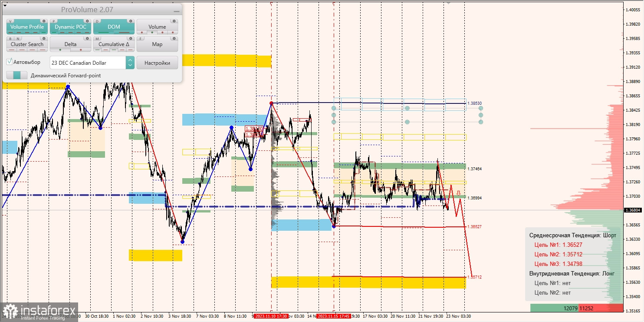Screen dimensions: 644x322
Task: Toggle the DOM indicator
Action: [x=114, y=27]
